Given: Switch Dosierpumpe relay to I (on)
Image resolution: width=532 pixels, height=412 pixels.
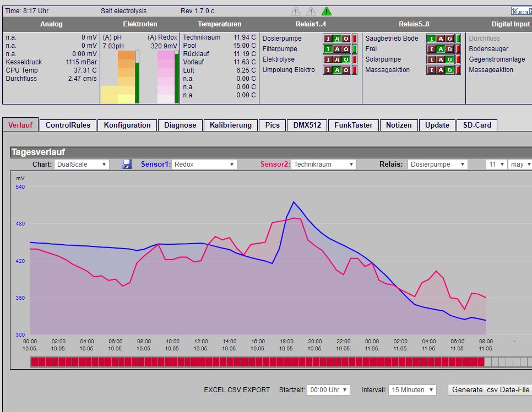Looking at the screenshot, I should point(328,39).
